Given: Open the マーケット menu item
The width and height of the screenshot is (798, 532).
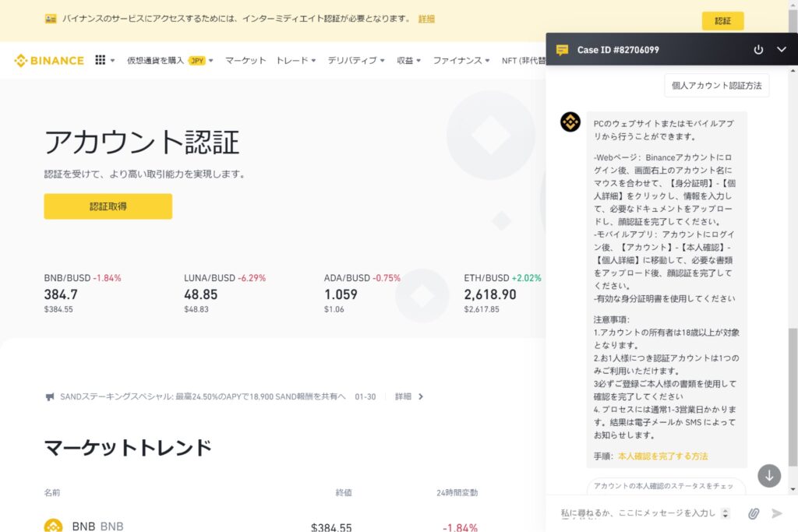Looking at the screenshot, I should coord(245,61).
